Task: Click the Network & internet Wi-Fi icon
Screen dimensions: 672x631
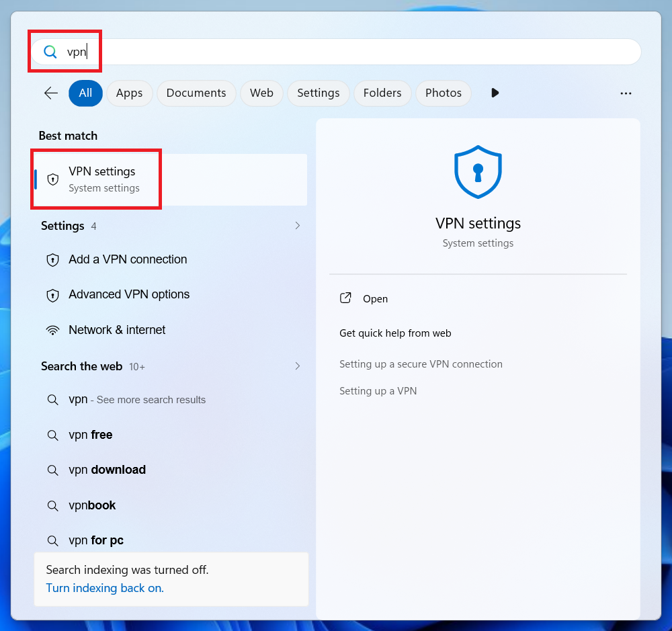Action: pos(52,330)
